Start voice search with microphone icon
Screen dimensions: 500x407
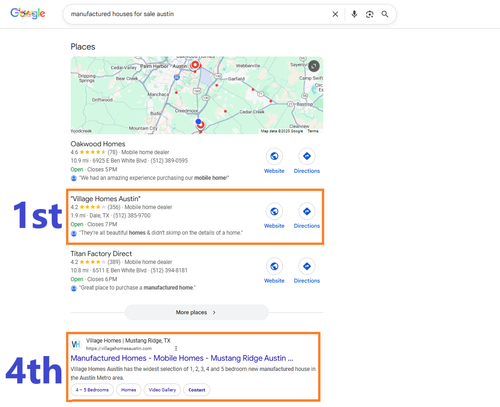point(354,14)
